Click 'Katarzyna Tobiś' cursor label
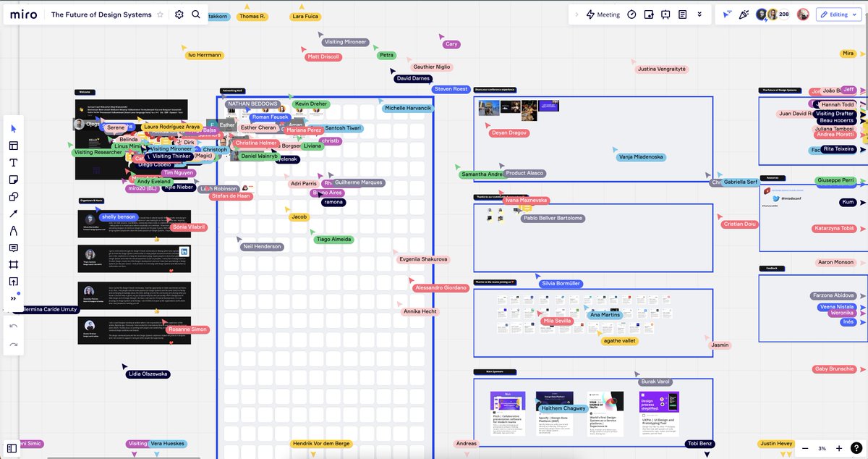 pyautogui.click(x=835, y=229)
